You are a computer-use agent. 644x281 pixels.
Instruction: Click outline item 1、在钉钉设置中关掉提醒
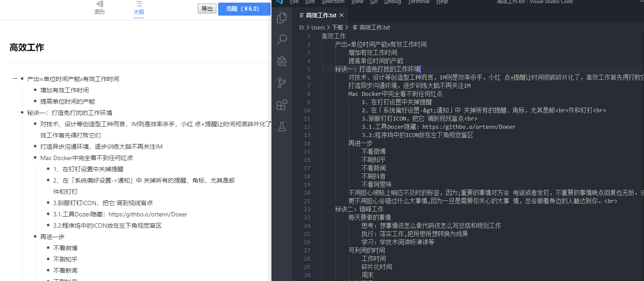(88, 169)
